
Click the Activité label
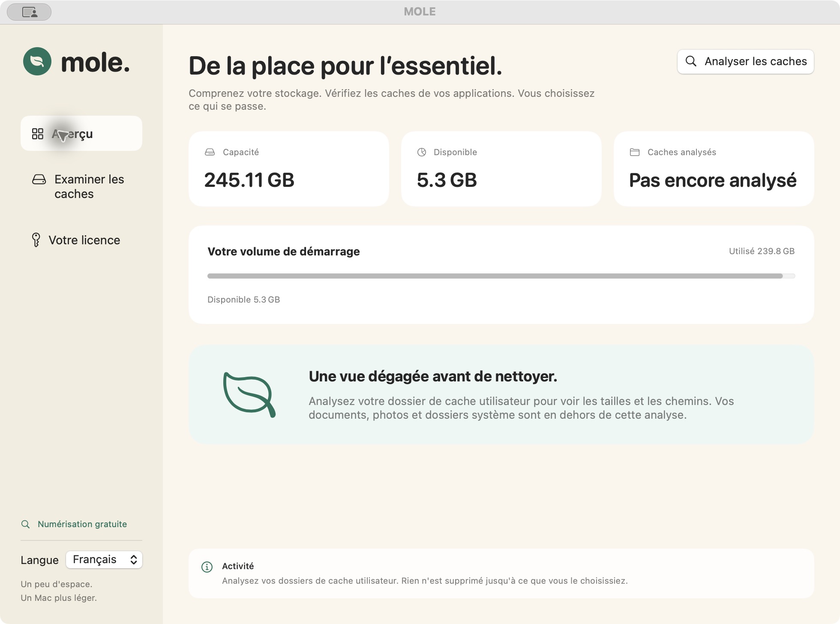[238, 566]
